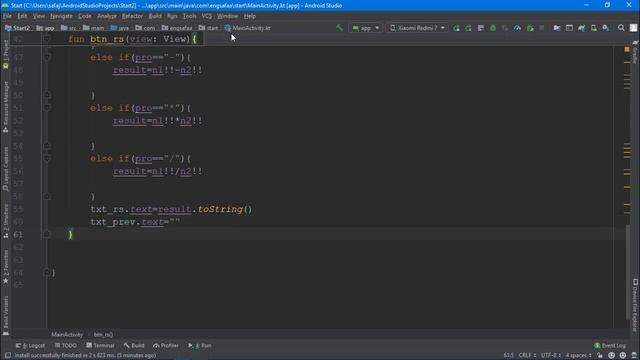Open the Navigate menu
640x360 pixels.
tap(61, 16)
